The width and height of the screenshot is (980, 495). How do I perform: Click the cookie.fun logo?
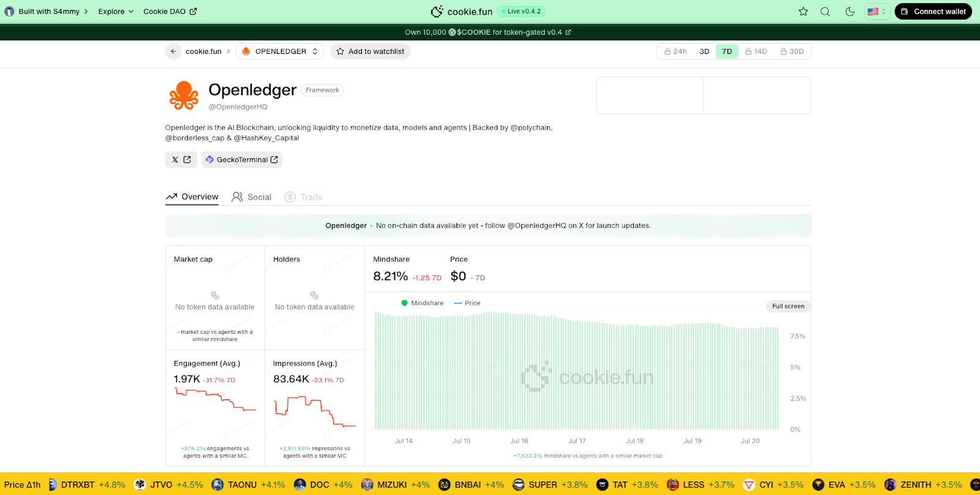pos(462,12)
